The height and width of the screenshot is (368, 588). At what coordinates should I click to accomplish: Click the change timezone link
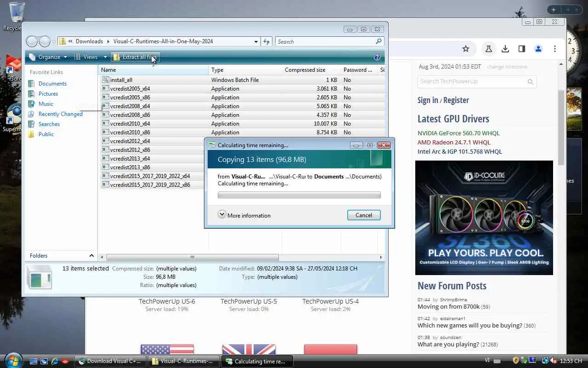click(x=507, y=67)
